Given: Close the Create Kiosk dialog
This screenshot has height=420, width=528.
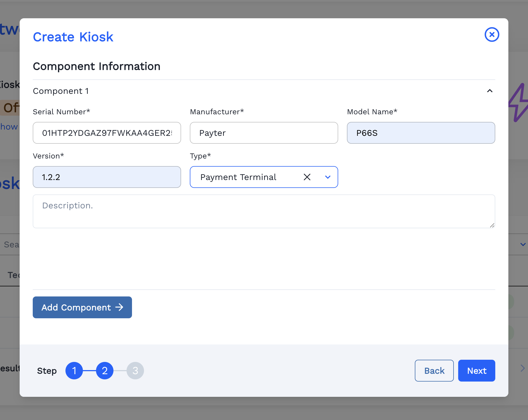Looking at the screenshot, I should click(492, 35).
